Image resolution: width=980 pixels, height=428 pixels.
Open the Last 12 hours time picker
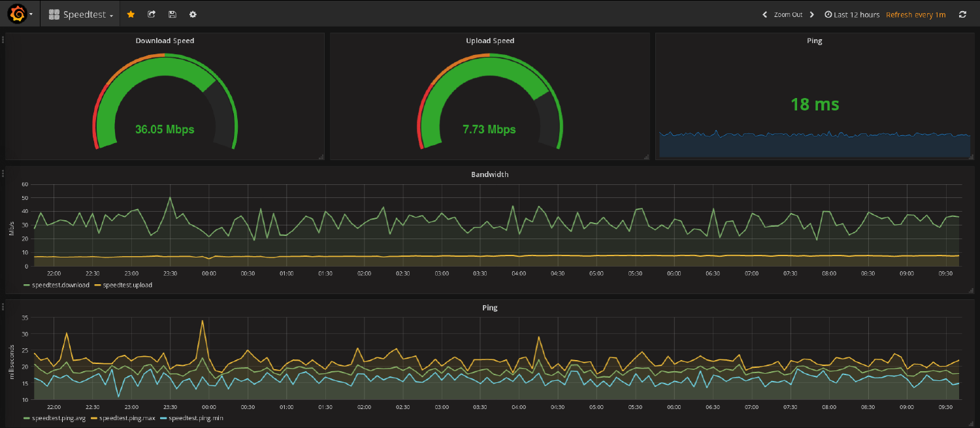click(852, 14)
